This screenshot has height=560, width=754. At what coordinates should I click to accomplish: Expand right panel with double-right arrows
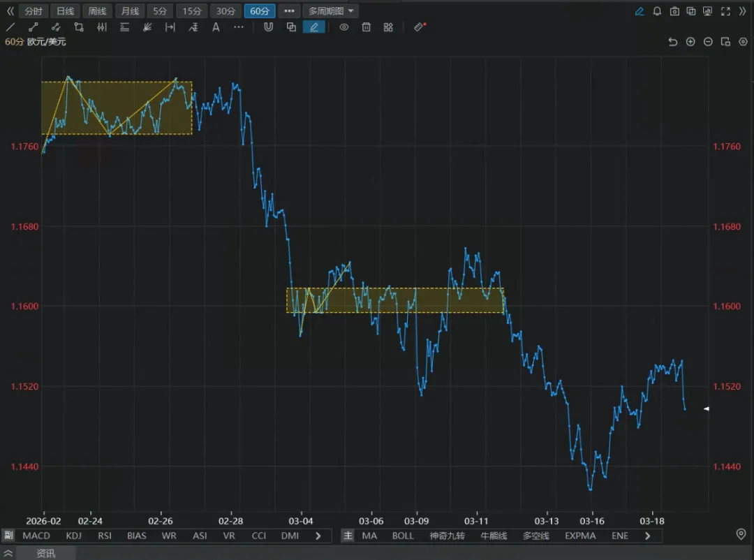click(742, 11)
